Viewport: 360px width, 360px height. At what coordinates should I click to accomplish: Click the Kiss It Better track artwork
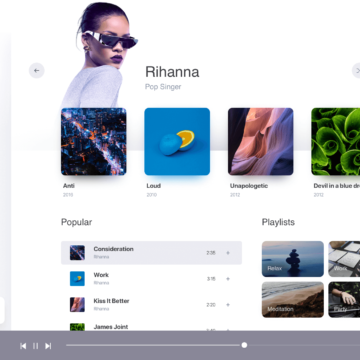coord(77,305)
